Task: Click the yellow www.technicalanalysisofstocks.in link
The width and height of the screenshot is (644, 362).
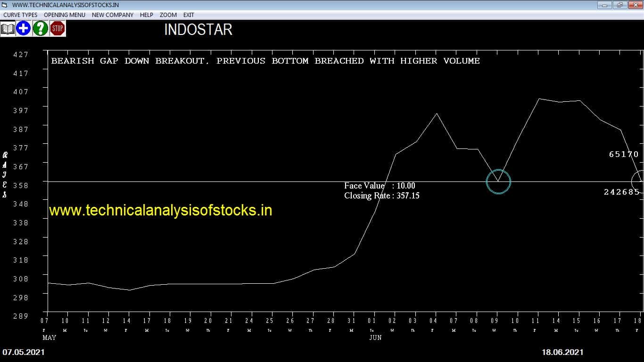Action: (160, 210)
